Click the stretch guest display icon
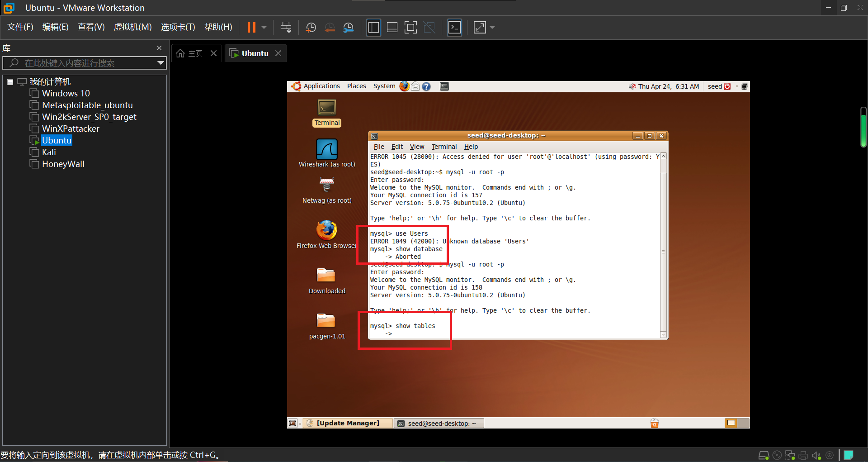The image size is (868, 462). pyautogui.click(x=480, y=28)
